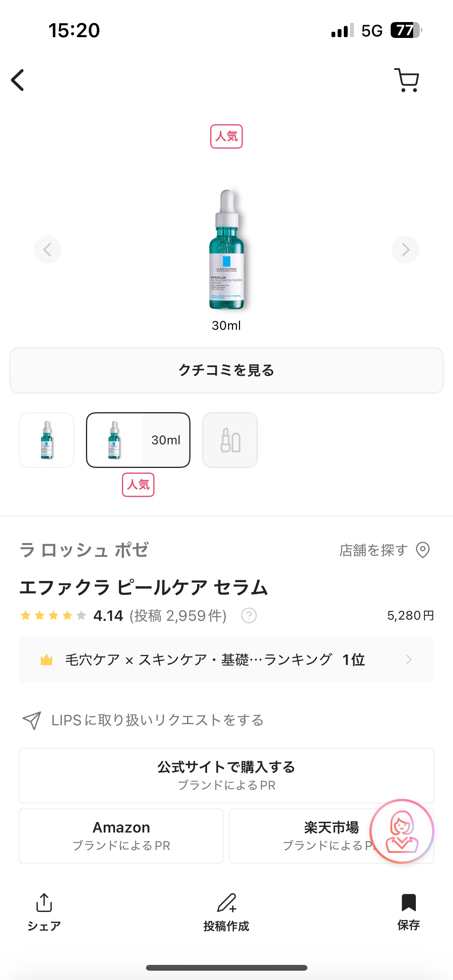Tap the star rating 4.14 reviews
Viewport: 453px width, 980px height.
point(108,615)
